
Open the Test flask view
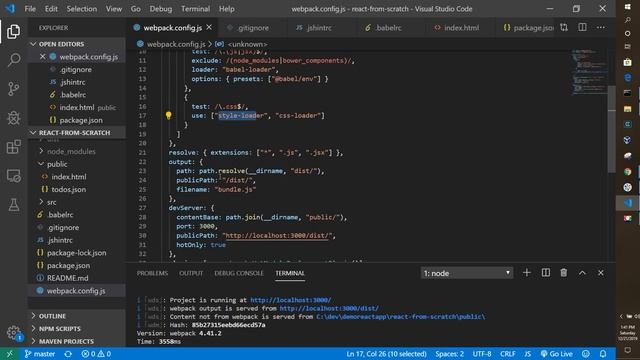point(13,205)
